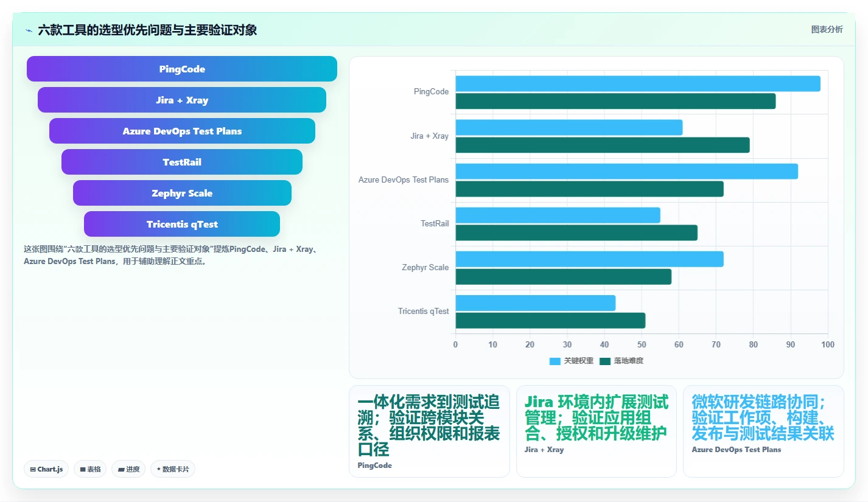The image size is (868, 502).
Task: Click the 50 tick on the x-axis
Action: pos(642,344)
